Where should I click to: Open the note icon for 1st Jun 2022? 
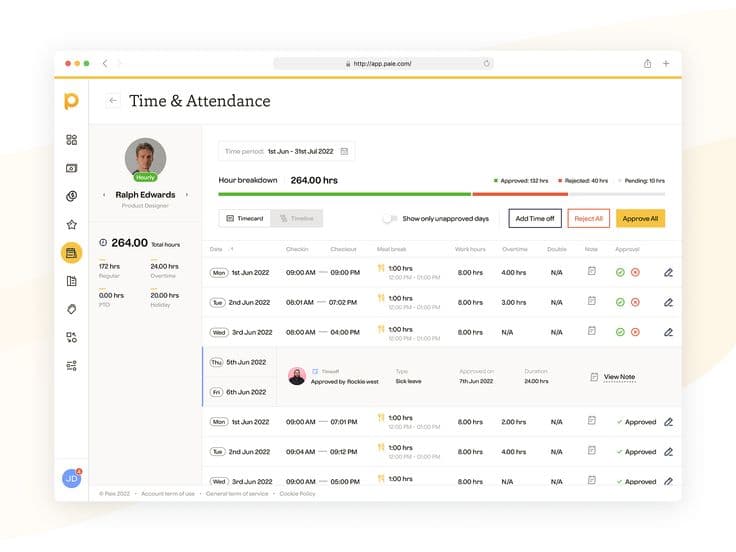point(591,271)
